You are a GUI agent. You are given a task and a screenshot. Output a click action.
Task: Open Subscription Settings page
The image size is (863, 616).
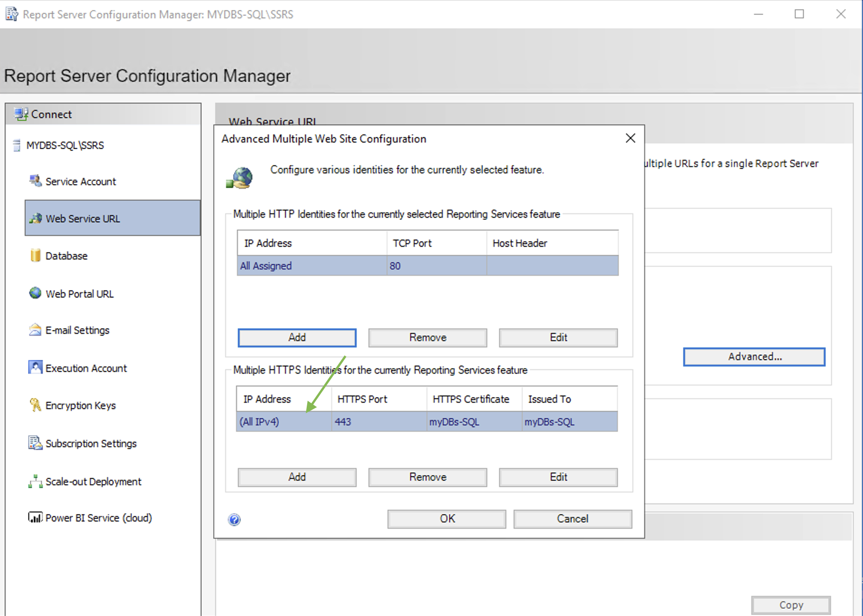pos(91,444)
